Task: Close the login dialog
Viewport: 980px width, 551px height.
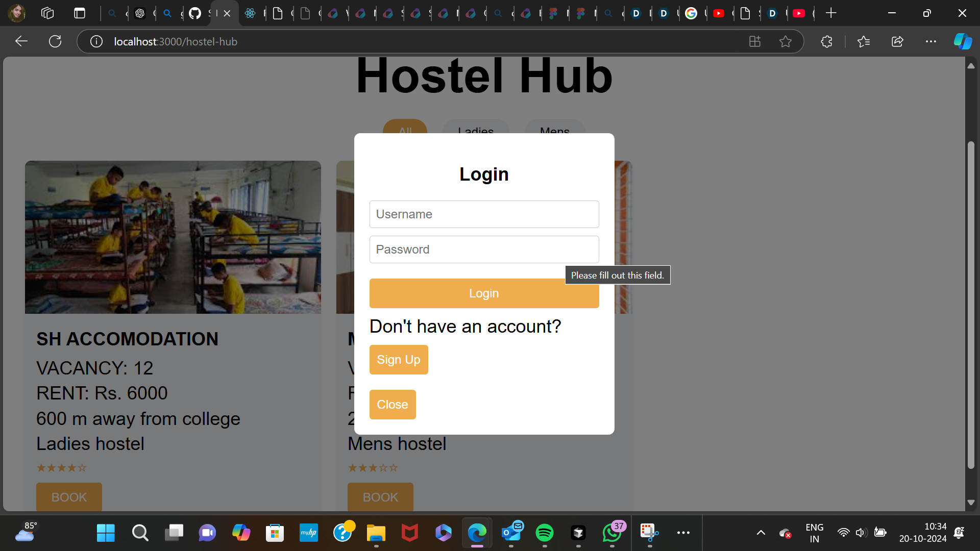Action: coord(392,405)
